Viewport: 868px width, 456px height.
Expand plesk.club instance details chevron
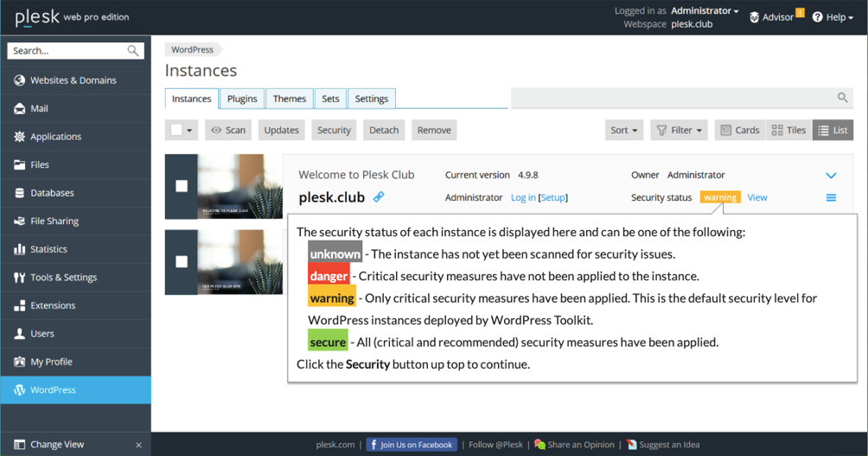tap(831, 175)
